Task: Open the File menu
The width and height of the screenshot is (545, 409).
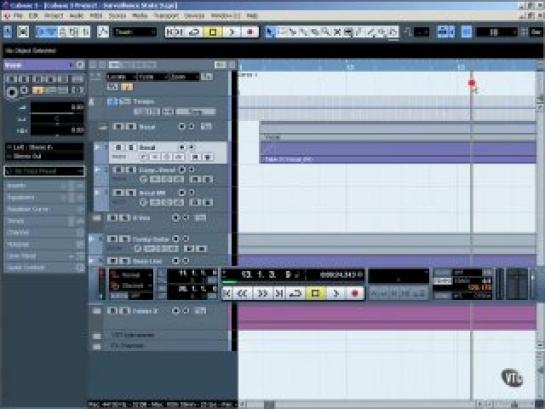Action: pos(18,16)
